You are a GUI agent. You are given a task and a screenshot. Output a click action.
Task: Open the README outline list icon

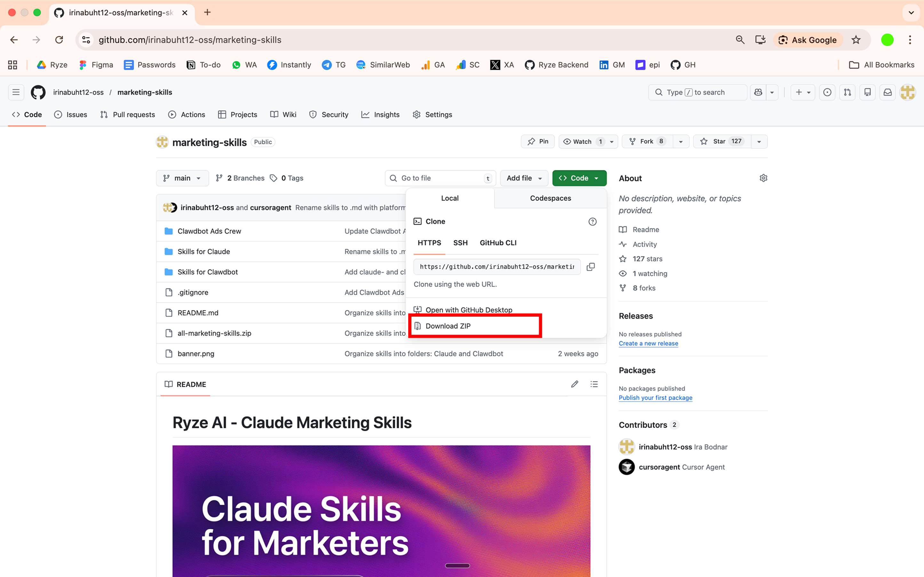(594, 384)
